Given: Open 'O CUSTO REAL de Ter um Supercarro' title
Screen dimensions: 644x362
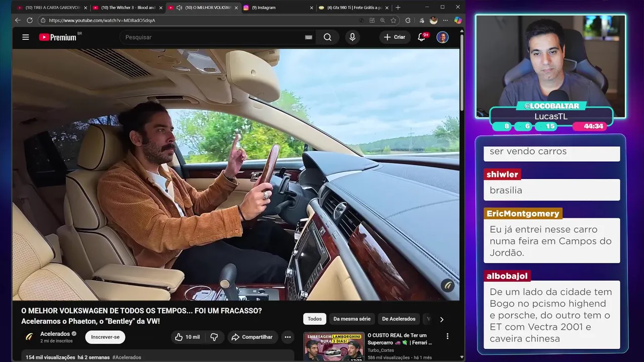Looking at the screenshot, I should tap(399, 339).
